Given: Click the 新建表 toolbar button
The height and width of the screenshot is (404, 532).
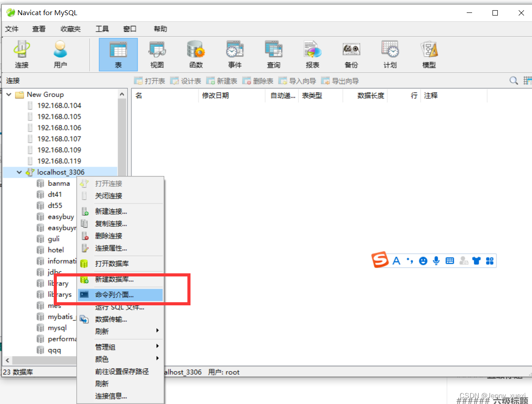Looking at the screenshot, I should coord(222,81).
